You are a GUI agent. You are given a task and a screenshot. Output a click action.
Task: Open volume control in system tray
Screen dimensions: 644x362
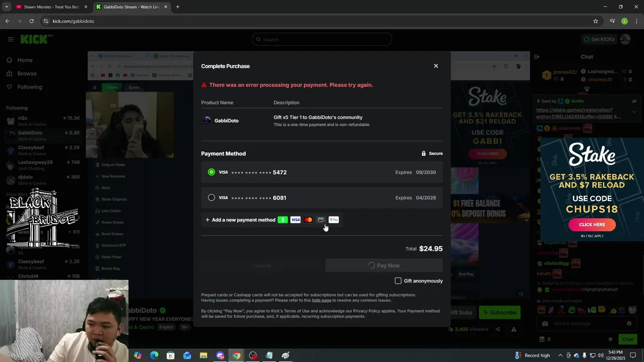pyautogui.click(x=601, y=355)
